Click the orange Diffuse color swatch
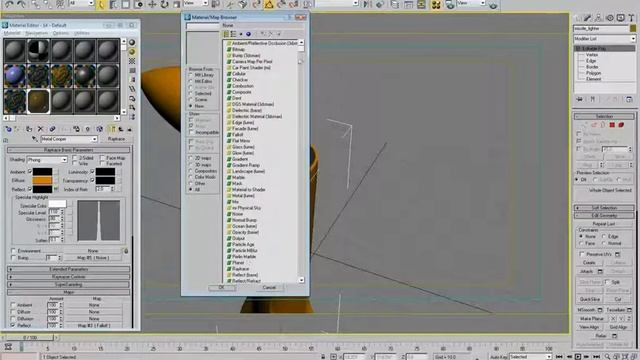Screen dimensions: 640x360 [x=42, y=180]
